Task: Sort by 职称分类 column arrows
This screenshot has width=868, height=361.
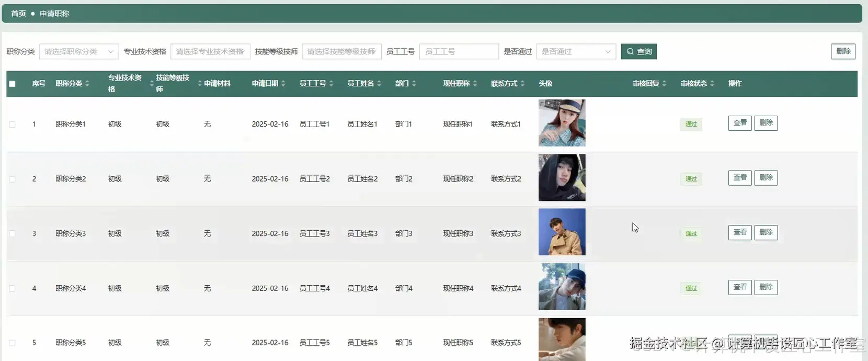Action: [87, 84]
